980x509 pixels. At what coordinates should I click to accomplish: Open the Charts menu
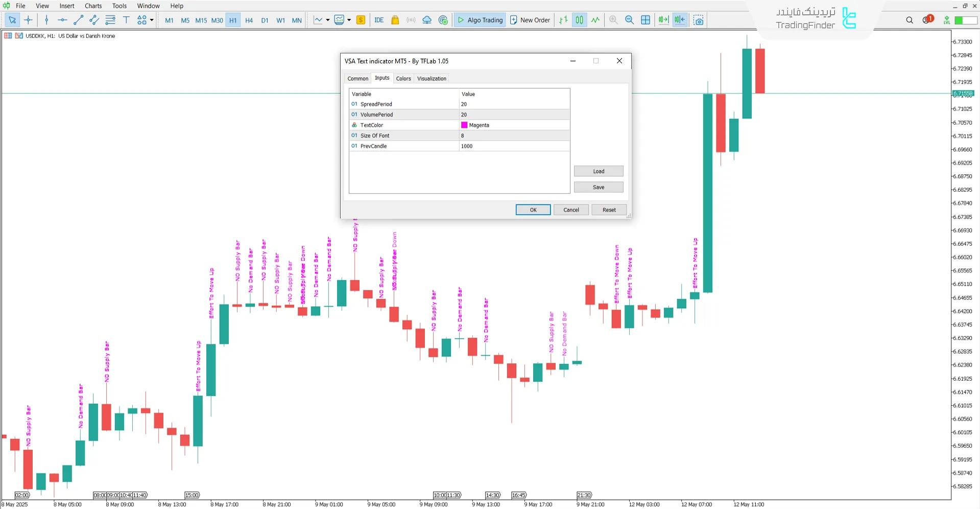[x=93, y=6]
